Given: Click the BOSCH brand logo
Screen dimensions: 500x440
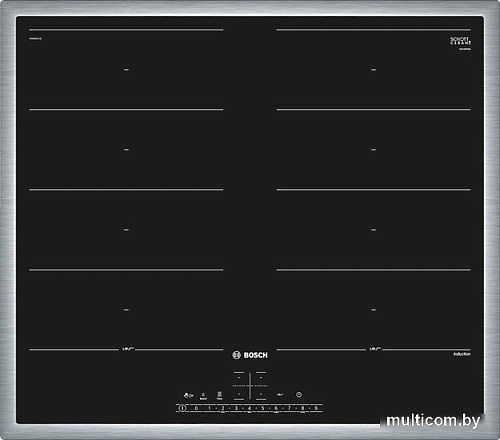Looking at the screenshot, I should tap(250, 355).
